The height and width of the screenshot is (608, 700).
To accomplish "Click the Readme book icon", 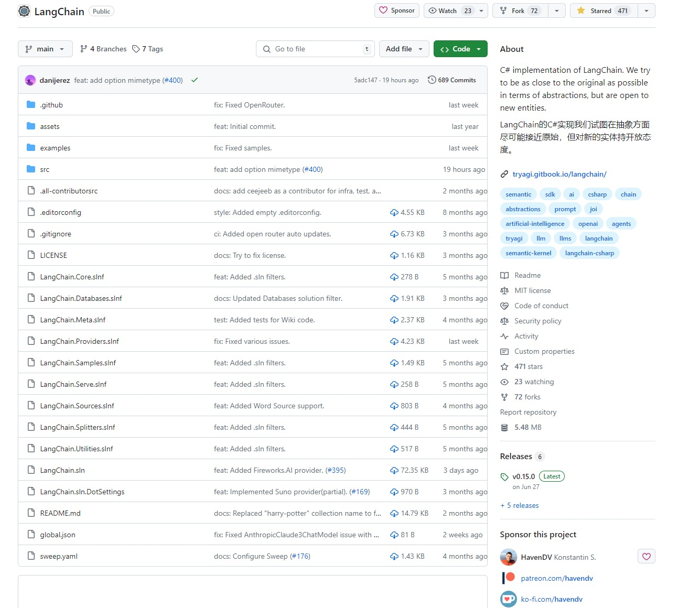I will [x=504, y=275].
